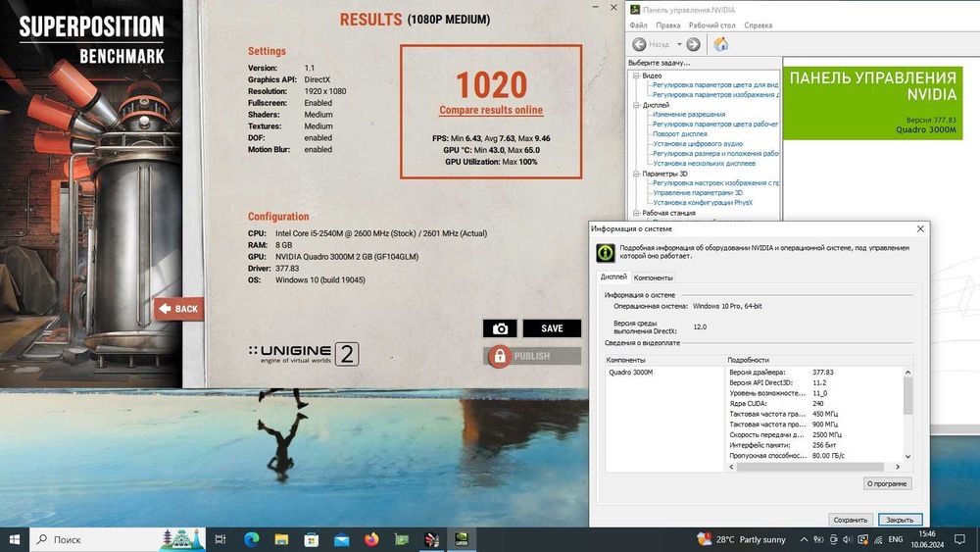Image resolution: width=980 pixels, height=552 pixels.
Task: Click the BACK button in Superposition
Action: click(178, 308)
